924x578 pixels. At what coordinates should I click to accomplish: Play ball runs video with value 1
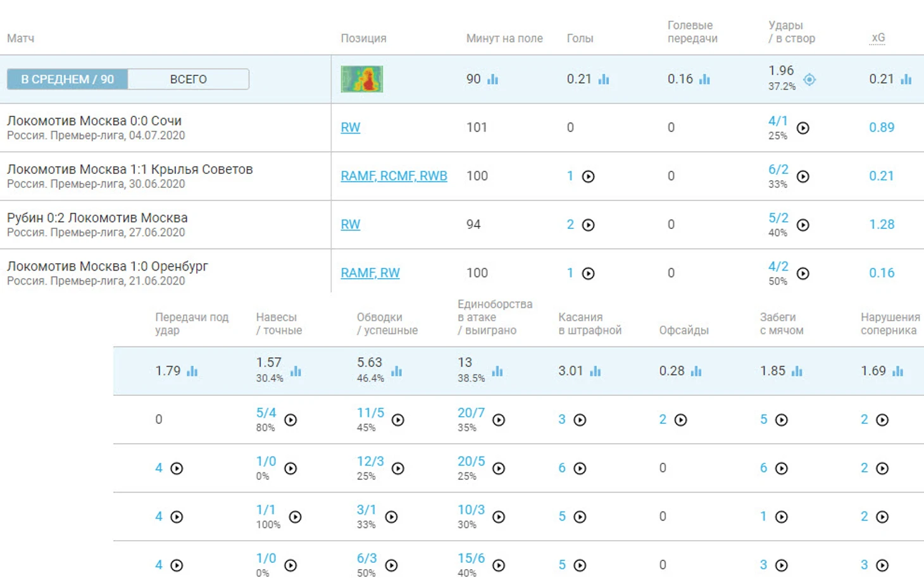(782, 517)
